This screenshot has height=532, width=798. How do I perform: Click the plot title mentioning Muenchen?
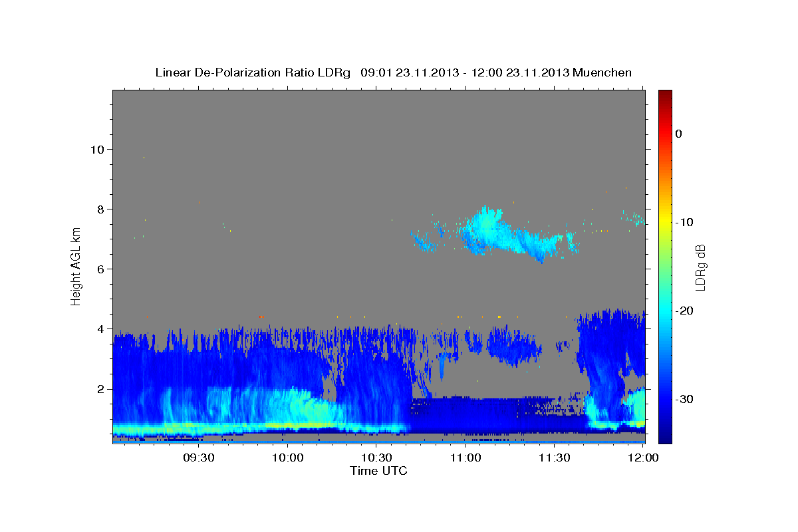pyautogui.click(x=393, y=72)
